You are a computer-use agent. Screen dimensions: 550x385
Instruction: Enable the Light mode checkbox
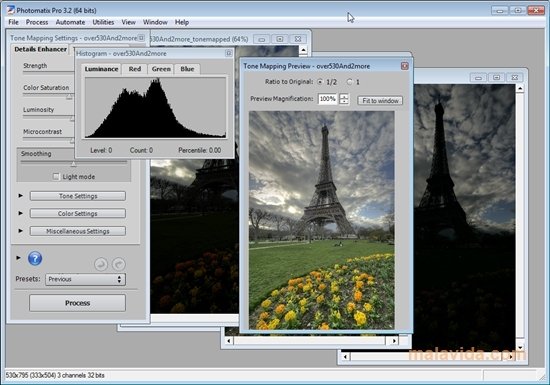point(56,176)
